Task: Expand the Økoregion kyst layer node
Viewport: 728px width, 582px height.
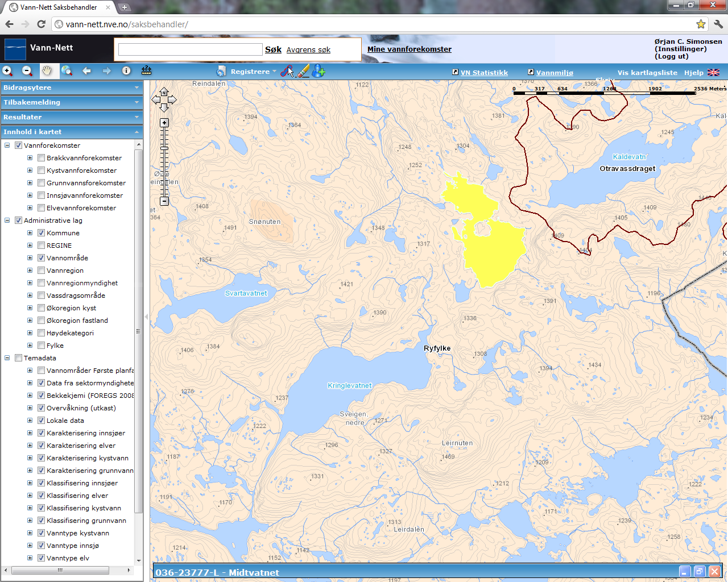Action: pos(30,308)
